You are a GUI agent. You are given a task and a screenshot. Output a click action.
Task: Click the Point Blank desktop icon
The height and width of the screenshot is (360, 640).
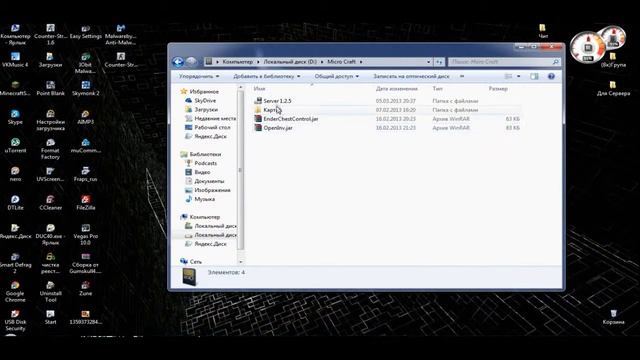50,89
